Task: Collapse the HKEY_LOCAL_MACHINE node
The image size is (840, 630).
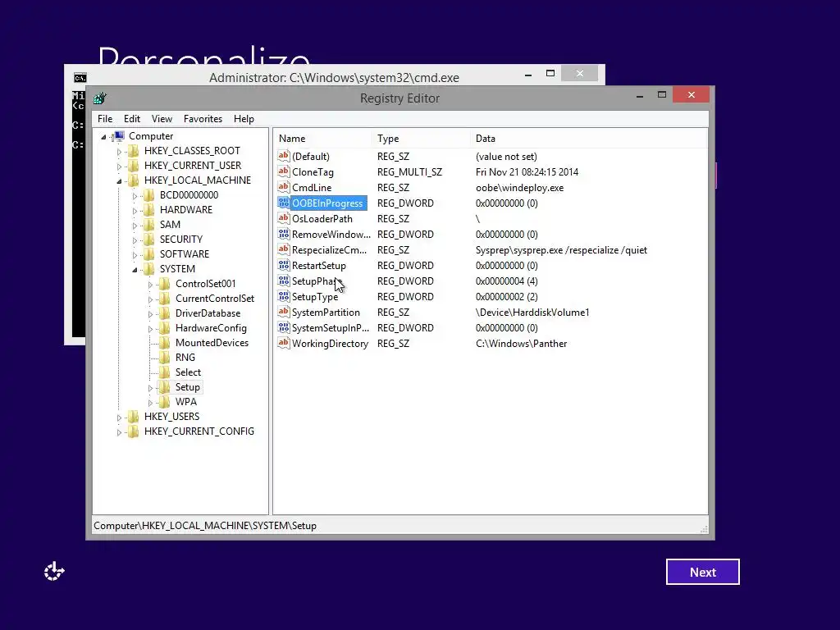Action: [x=119, y=181]
